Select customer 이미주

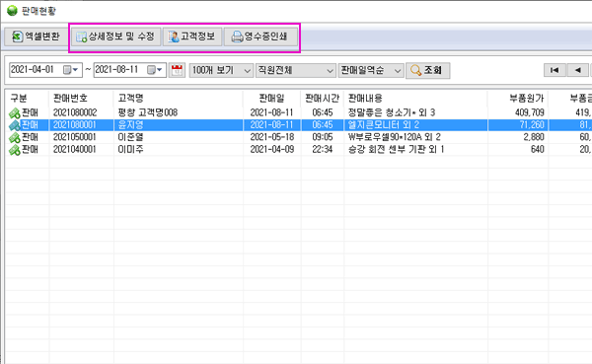130,150
